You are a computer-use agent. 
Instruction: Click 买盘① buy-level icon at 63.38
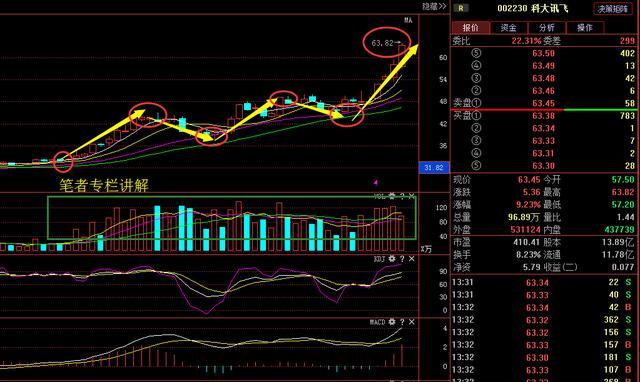click(467, 115)
